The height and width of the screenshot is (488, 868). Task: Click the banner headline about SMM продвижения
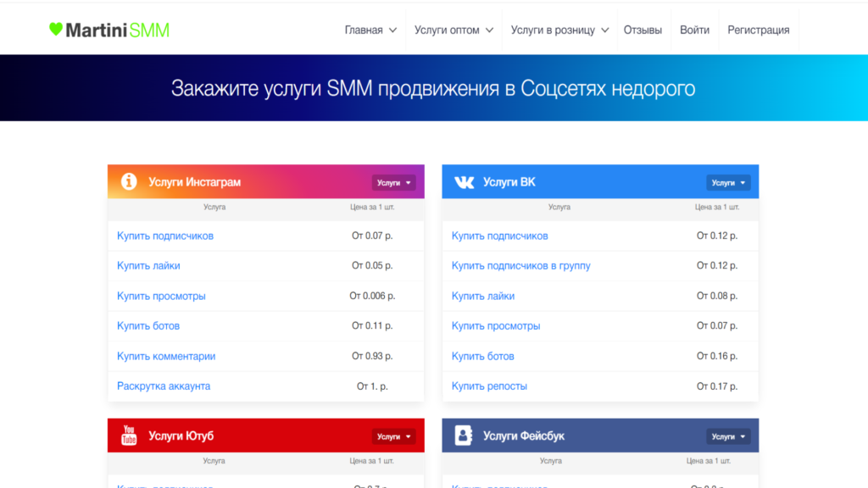[x=433, y=88]
